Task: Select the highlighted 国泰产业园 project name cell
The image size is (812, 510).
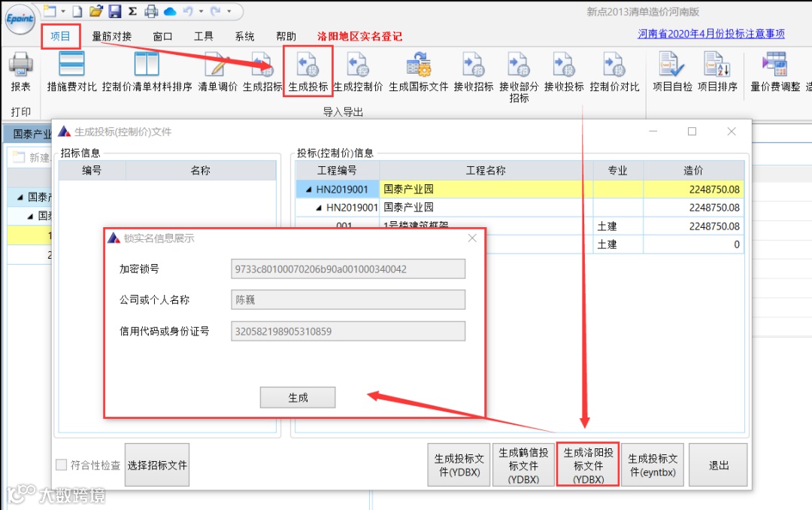Action: coord(486,189)
